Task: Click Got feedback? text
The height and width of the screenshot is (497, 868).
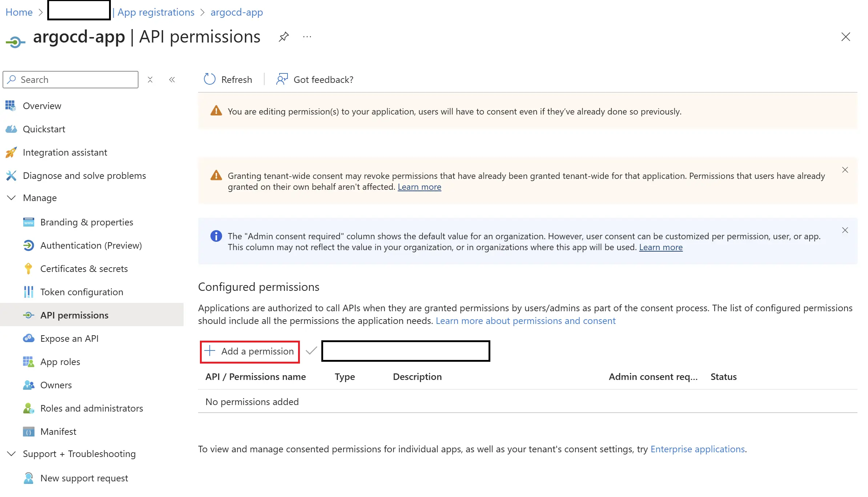Action: point(324,80)
